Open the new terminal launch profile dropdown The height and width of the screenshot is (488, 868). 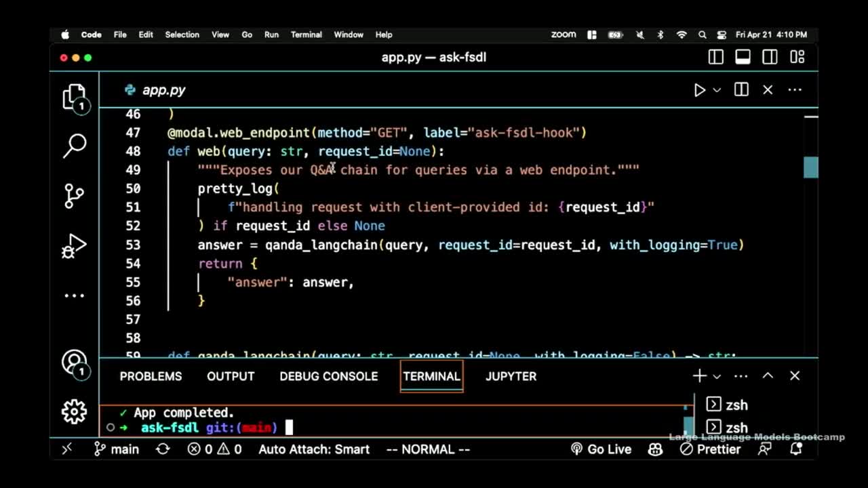coord(717,376)
